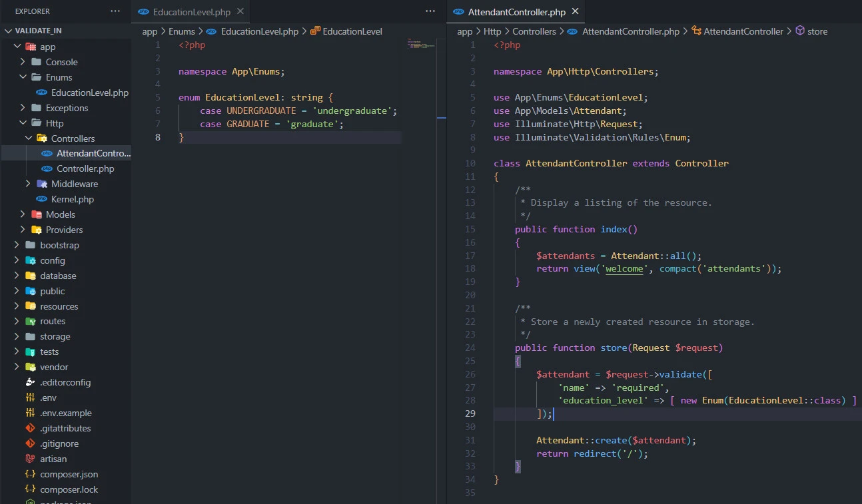Expand the Middleware folder
The width and height of the screenshot is (862, 504).
click(x=28, y=184)
